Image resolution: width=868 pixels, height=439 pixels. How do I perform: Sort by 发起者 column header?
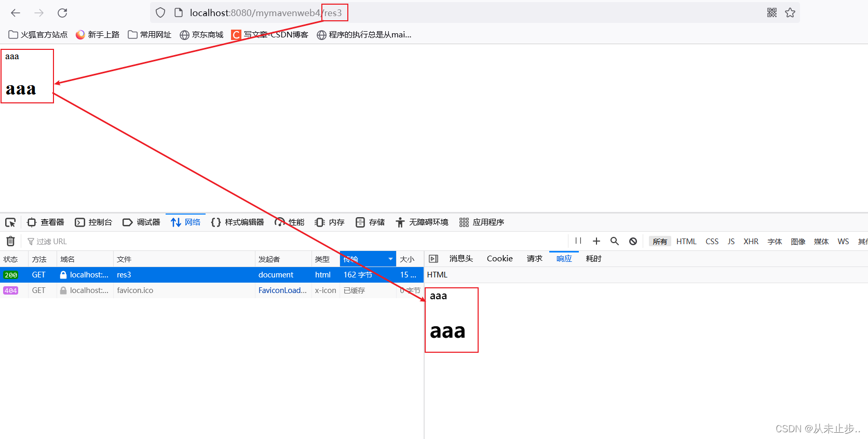[283, 259]
